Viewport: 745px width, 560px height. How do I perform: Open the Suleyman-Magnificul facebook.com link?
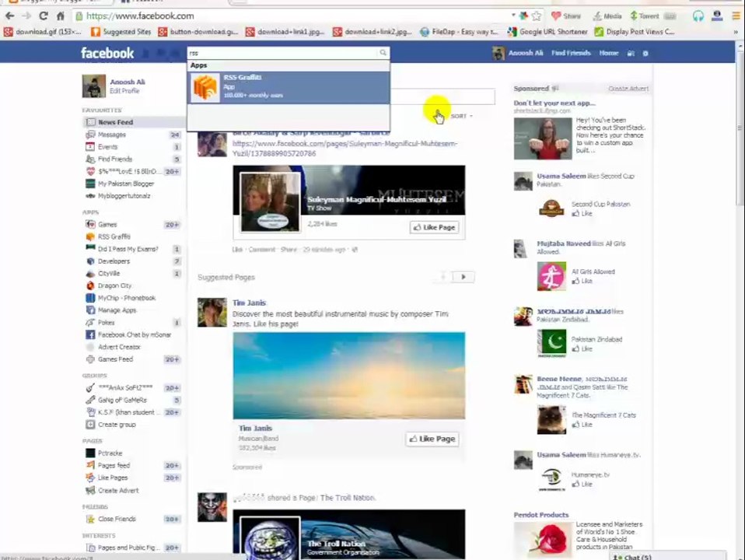coord(345,149)
